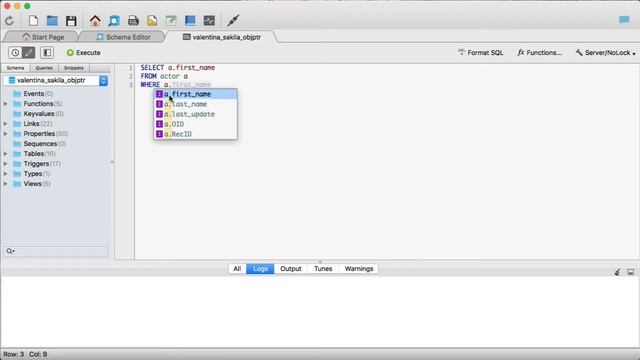640x360 pixels.
Task: Expand the Functions folder
Action: [6, 104]
